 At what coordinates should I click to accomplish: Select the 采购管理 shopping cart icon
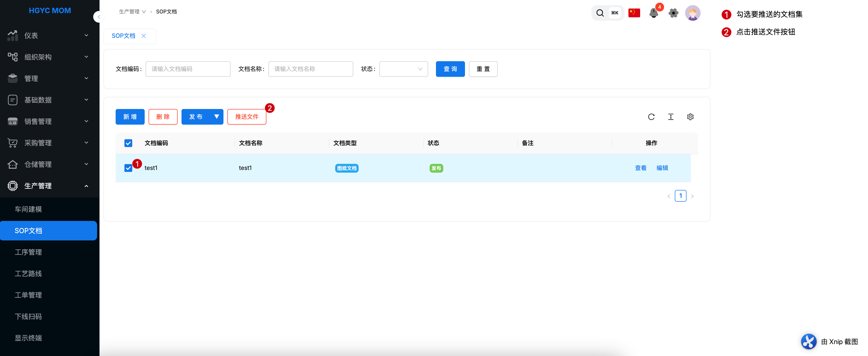[x=12, y=143]
